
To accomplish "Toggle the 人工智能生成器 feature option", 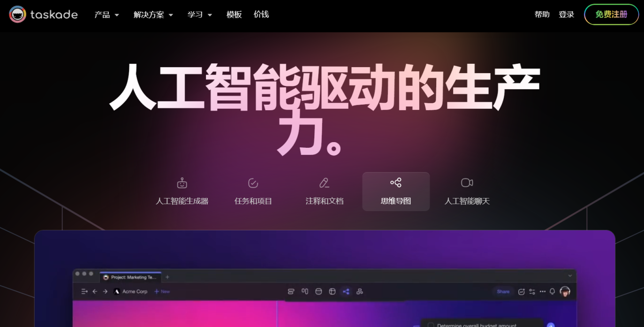I will point(182,191).
